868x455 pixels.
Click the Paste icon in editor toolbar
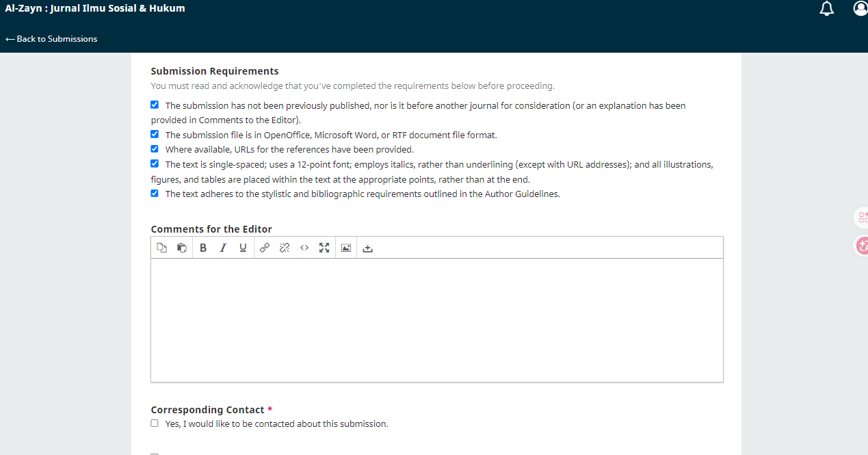click(x=182, y=248)
